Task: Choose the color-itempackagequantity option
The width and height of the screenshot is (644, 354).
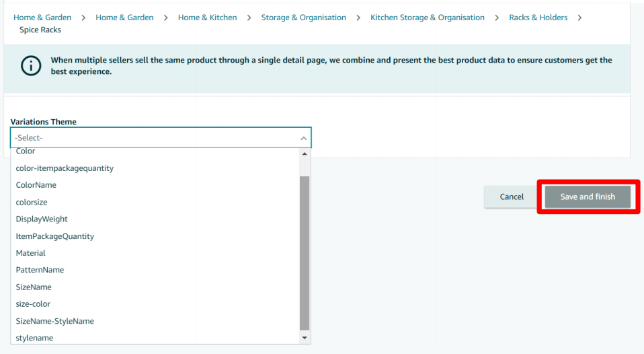Action: (65, 168)
